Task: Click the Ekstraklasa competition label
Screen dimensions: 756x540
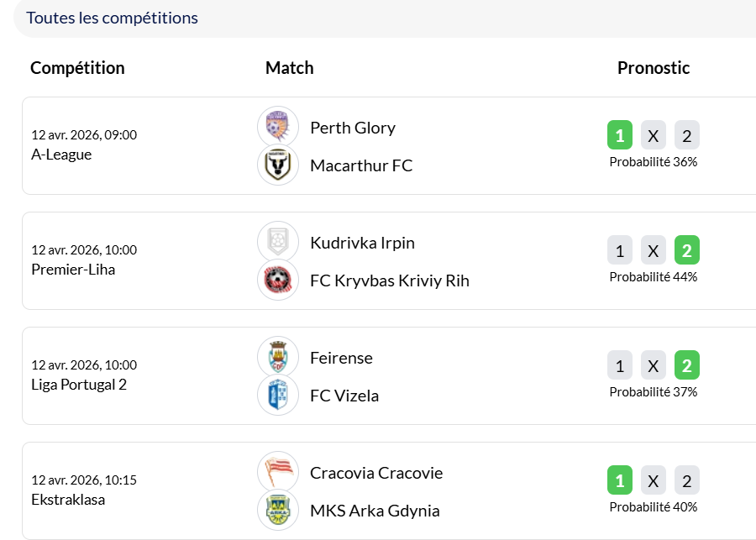Action: pos(68,500)
